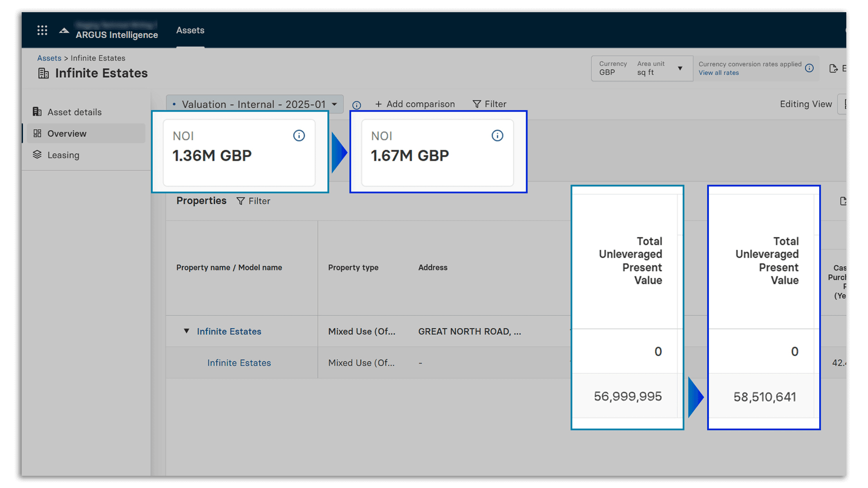
Task: Click the info icon beside the valuation selector
Action: (x=357, y=105)
